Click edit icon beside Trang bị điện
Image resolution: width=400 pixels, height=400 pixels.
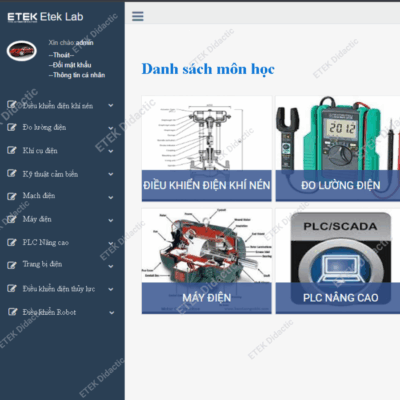click(12, 265)
